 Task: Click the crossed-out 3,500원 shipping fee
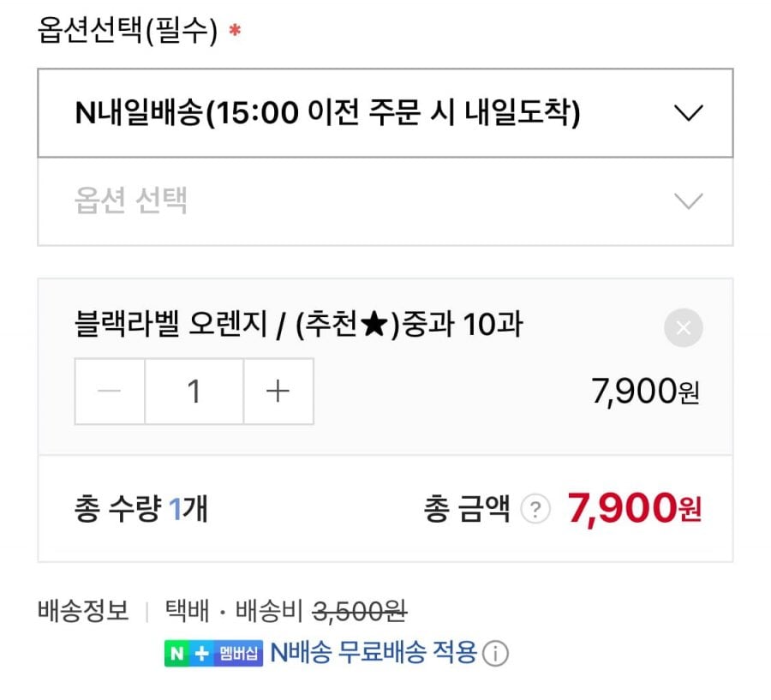click(360, 611)
